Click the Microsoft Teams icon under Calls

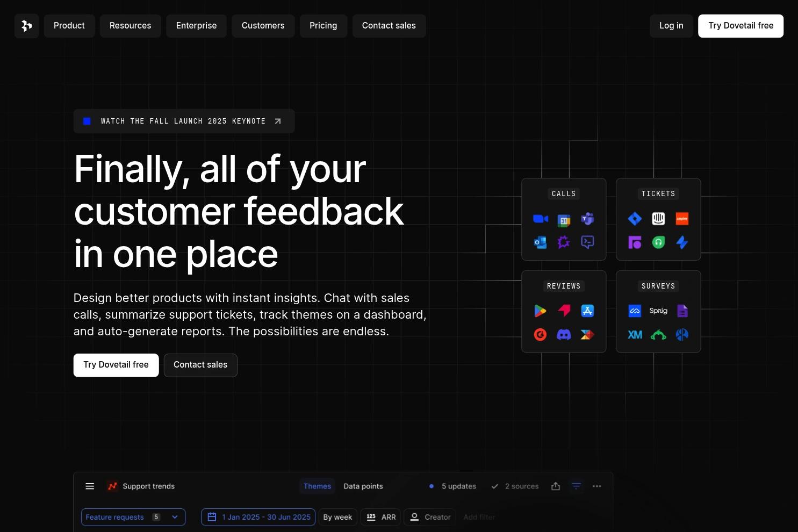[x=587, y=219]
